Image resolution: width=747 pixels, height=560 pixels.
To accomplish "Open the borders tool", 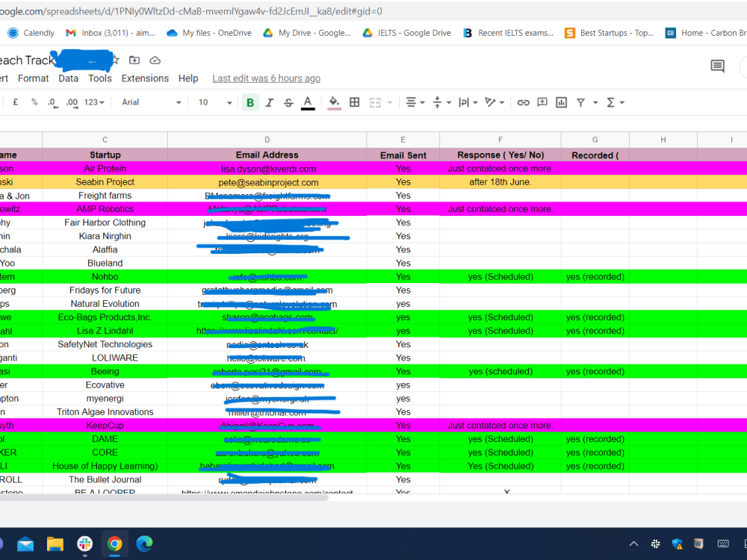I will point(354,102).
